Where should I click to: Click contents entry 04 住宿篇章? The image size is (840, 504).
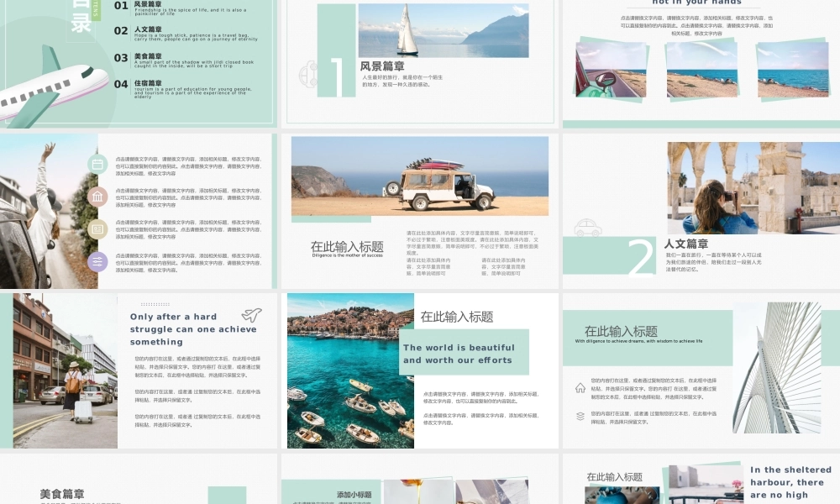pos(182,88)
